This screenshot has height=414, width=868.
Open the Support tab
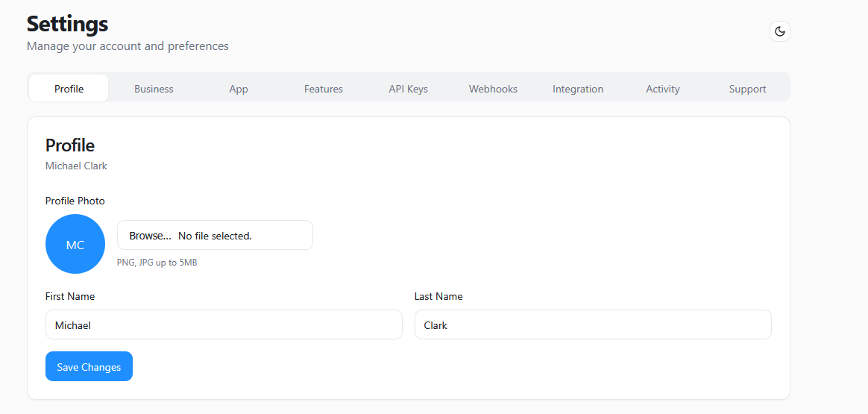click(747, 89)
